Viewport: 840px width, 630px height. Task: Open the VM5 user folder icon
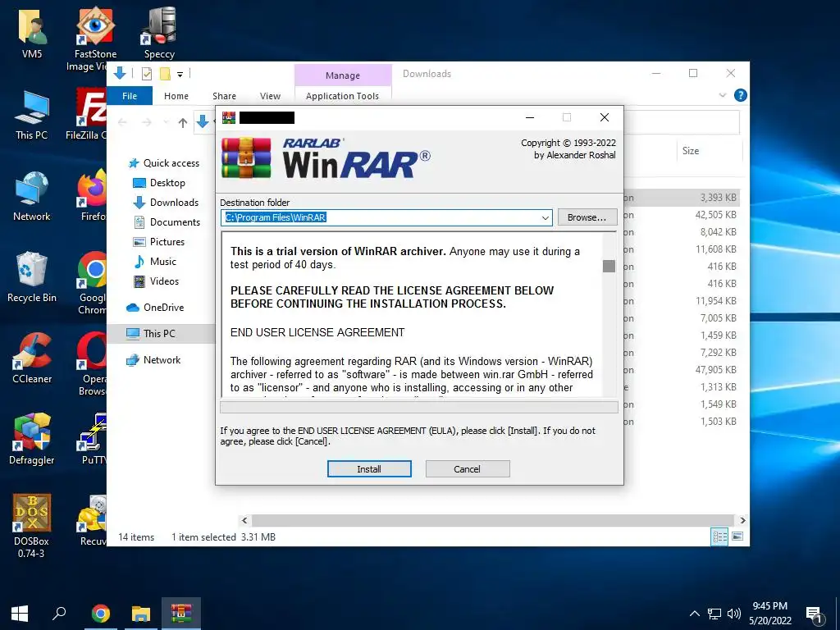point(32,34)
